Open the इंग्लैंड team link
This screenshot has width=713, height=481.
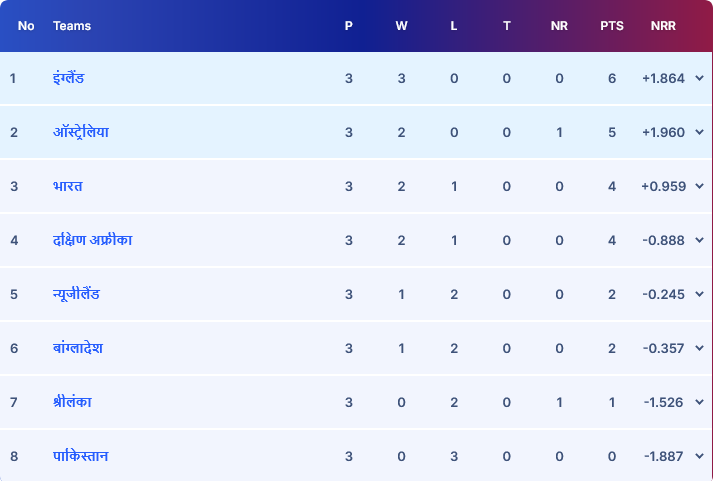69,78
